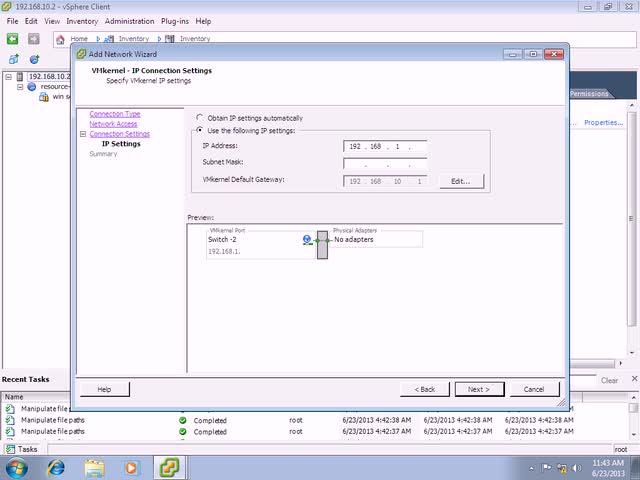Open the Administration menu
This screenshot has height=480, width=640.
(129, 21)
